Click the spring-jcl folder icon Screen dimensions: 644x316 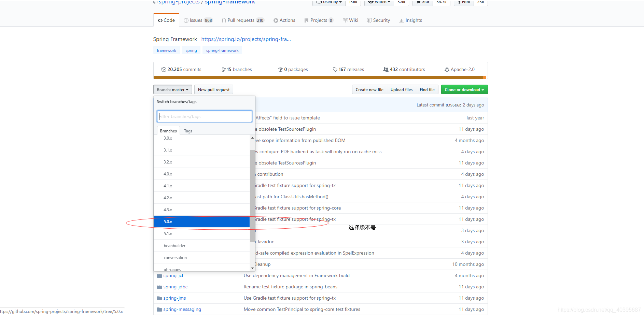click(x=159, y=276)
